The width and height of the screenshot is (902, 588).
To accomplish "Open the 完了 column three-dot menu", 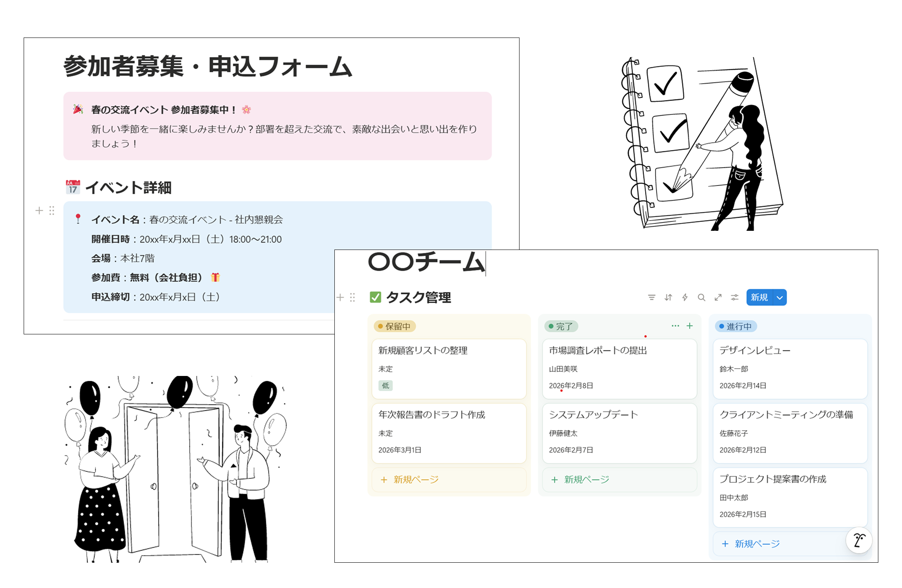I will click(675, 326).
